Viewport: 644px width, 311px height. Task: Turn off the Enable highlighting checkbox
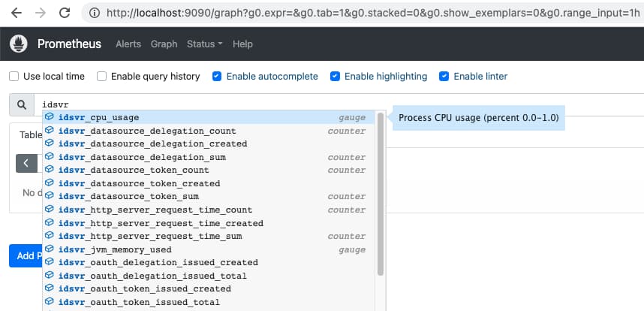tap(336, 77)
